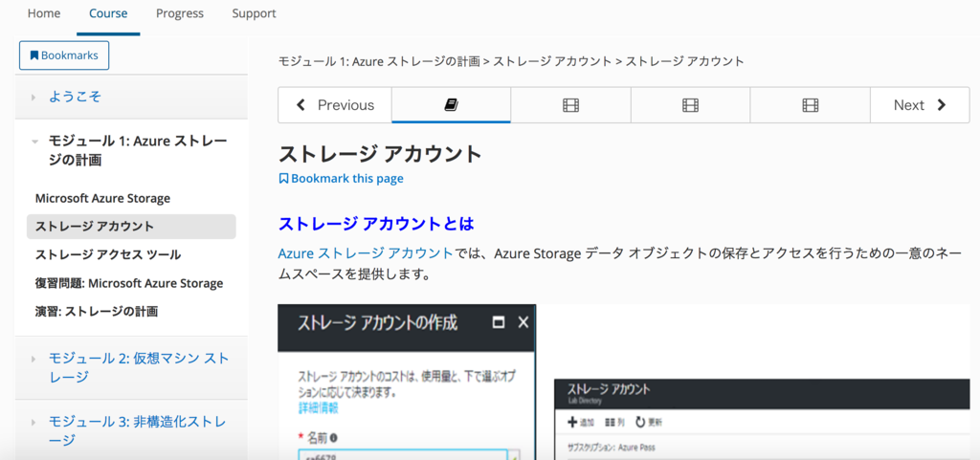Expand モジュール 2 section arrow
This screenshot has width=980, height=460.
coord(33,359)
